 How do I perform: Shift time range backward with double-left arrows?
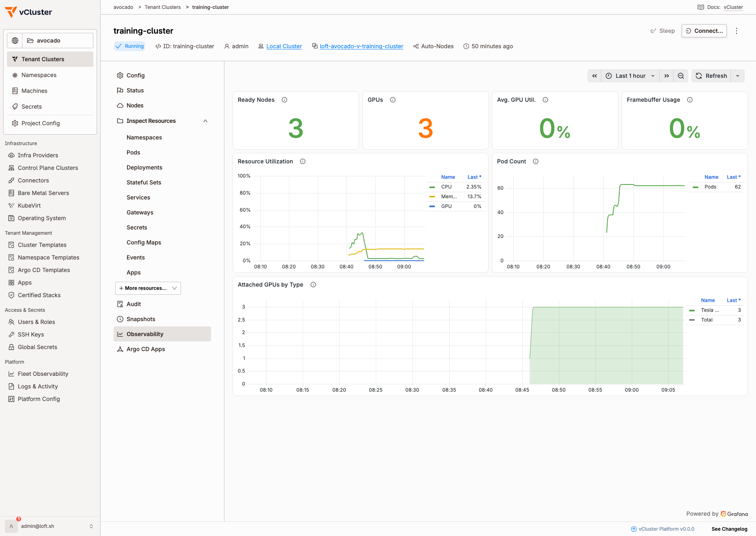pos(594,76)
